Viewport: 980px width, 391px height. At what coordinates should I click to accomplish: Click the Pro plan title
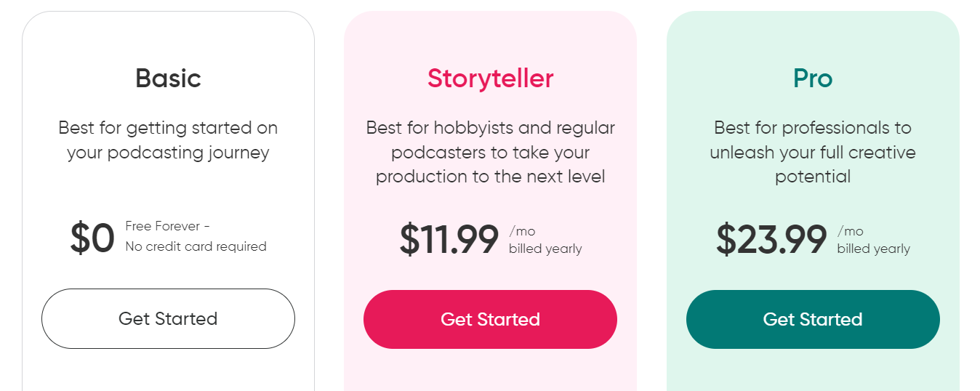813,78
